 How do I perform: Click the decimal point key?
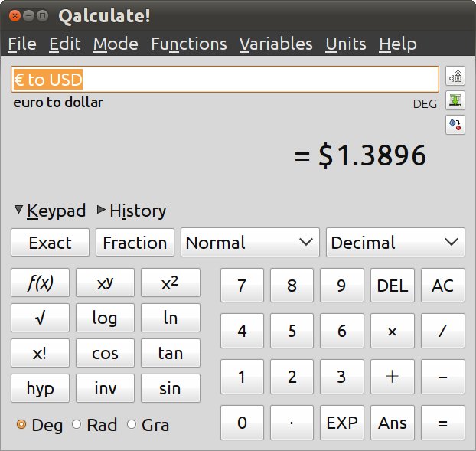tap(292, 423)
